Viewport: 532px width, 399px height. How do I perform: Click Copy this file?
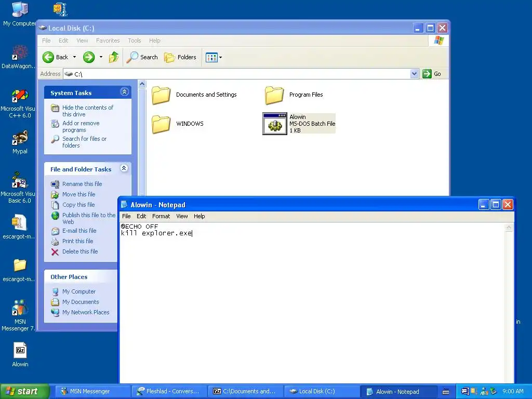pyautogui.click(x=78, y=205)
